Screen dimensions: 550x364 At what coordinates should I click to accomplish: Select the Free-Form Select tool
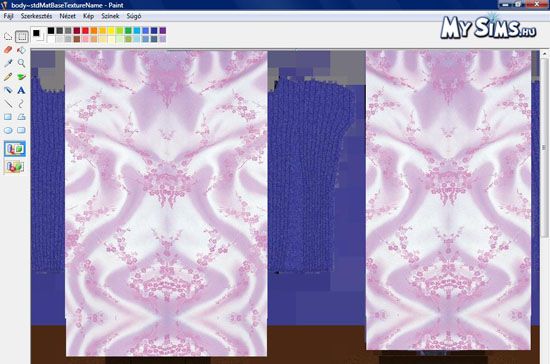coord(8,36)
